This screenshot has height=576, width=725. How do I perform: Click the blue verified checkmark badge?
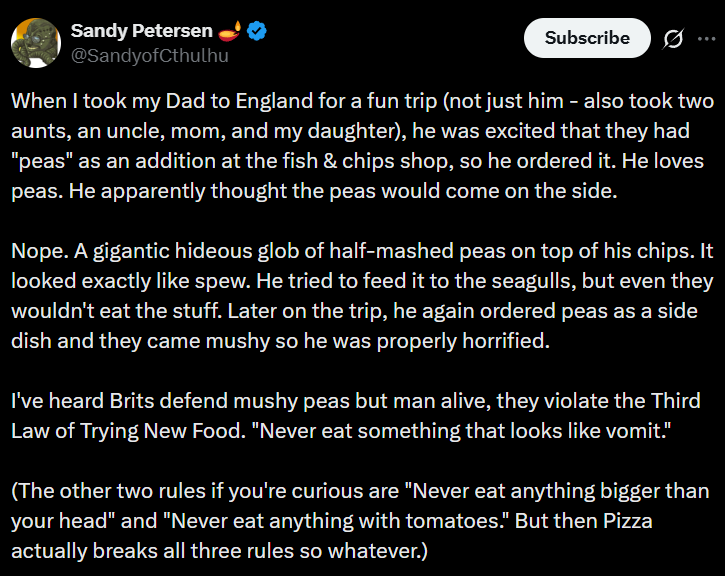coord(257,32)
